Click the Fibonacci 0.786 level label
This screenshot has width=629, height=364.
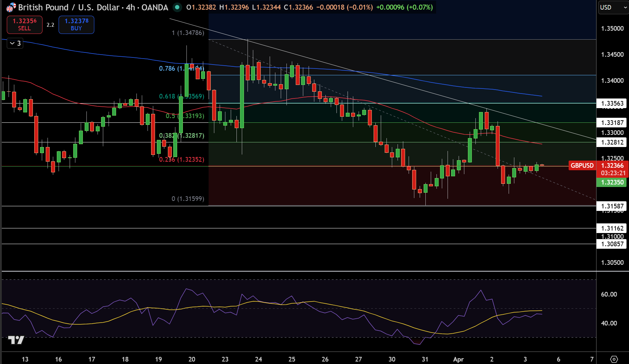(181, 69)
